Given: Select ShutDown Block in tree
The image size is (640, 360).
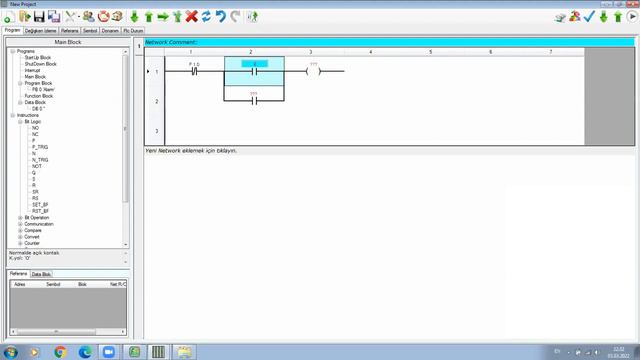Looking at the screenshot, I should point(40,64).
